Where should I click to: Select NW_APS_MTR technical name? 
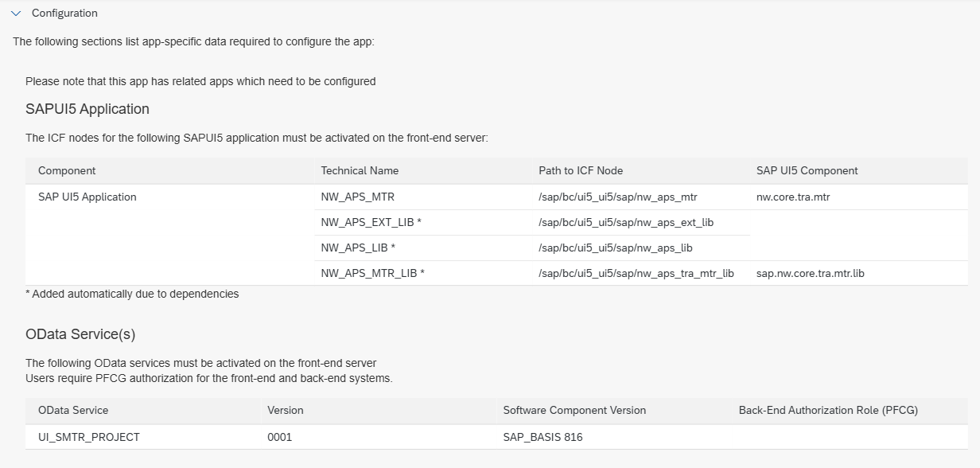point(358,197)
